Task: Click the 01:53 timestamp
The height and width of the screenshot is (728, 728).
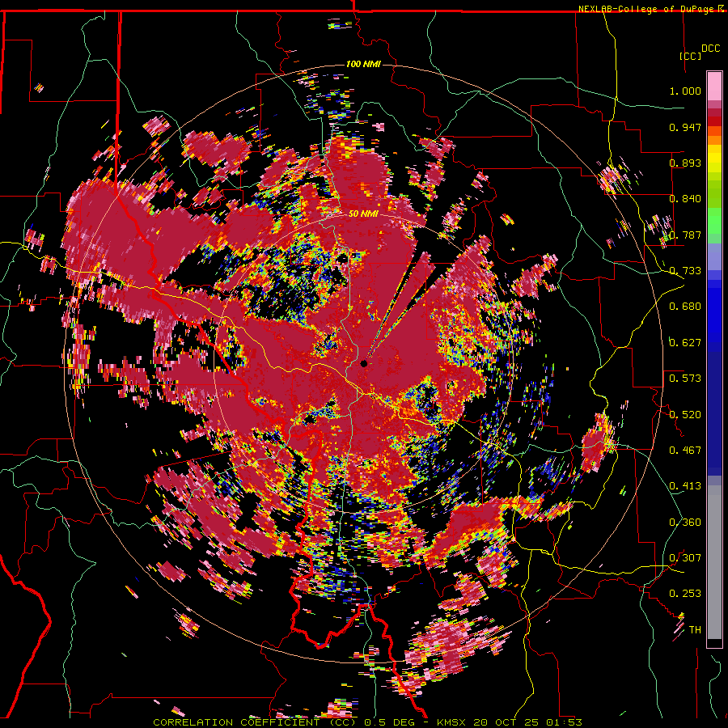Action: (564, 722)
